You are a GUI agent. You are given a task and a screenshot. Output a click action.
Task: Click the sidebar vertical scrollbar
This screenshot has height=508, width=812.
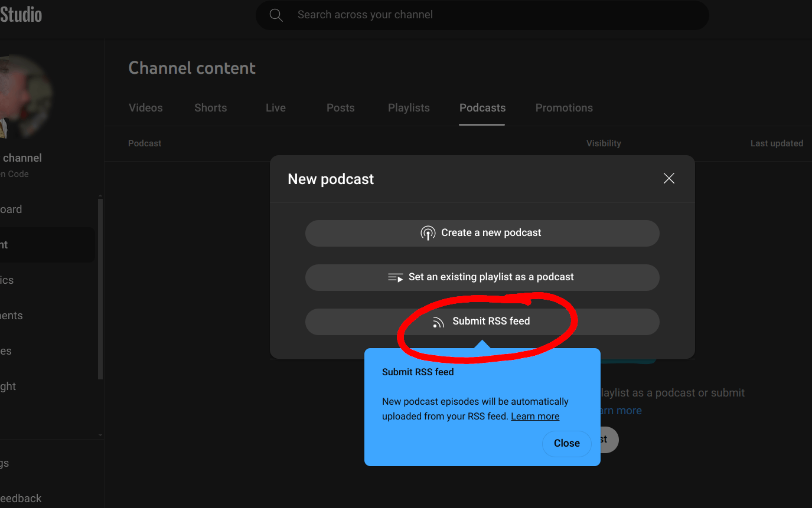100,289
